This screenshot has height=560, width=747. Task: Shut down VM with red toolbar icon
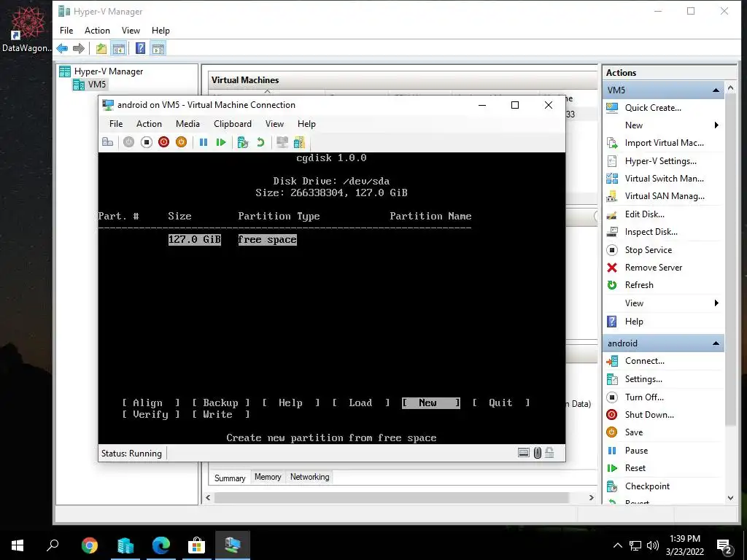(x=164, y=142)
